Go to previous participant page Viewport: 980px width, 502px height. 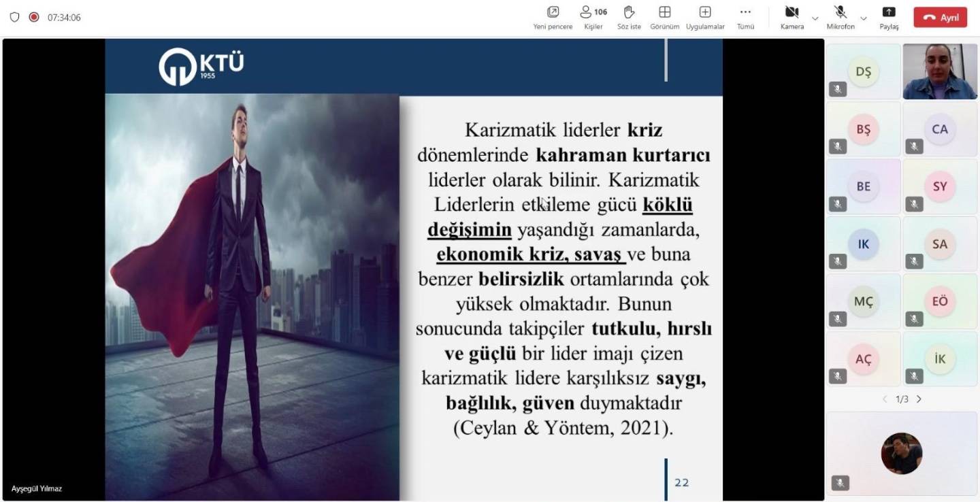coord(885,399)
